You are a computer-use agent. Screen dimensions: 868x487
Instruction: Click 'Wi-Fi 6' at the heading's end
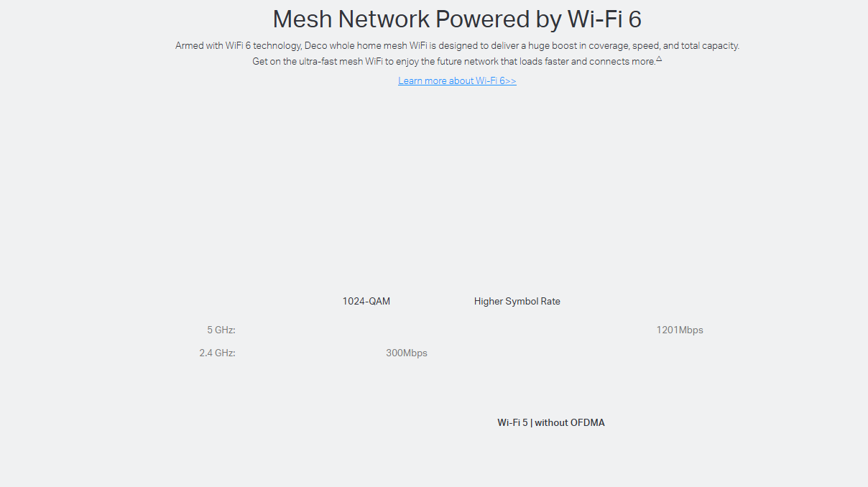(x=604, y=19)
